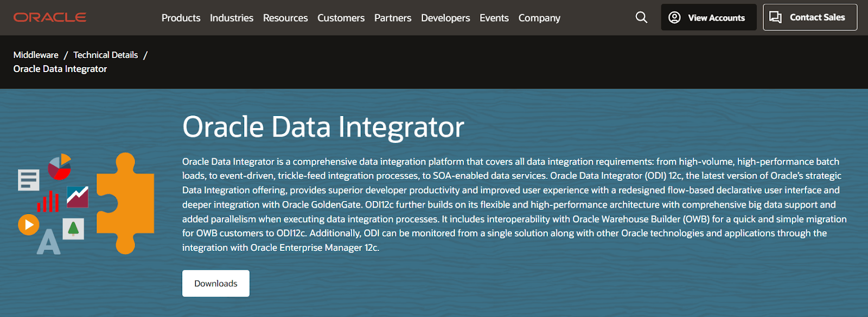Click the Downloads button
This screenshot has height=317, width=868.
click(x=215, y=283)
